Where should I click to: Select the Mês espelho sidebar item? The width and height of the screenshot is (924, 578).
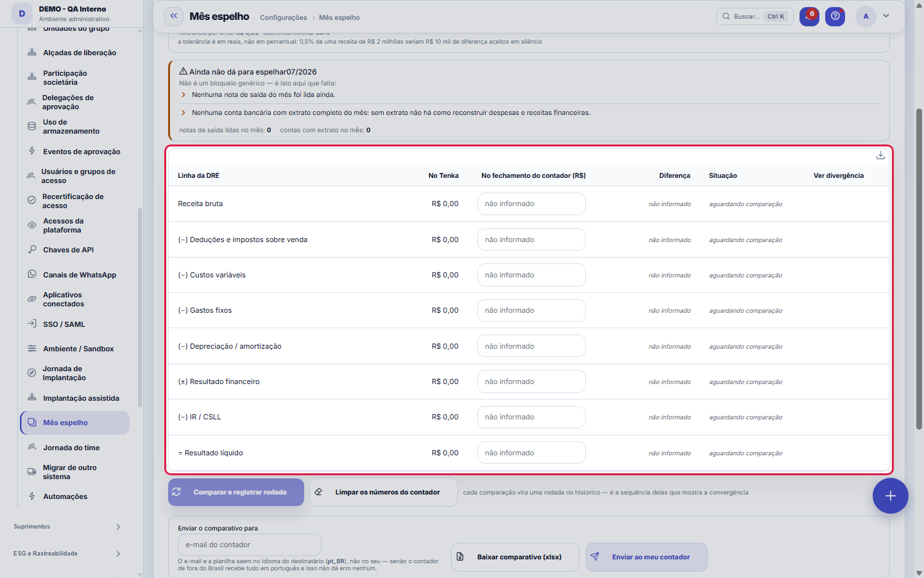click(75, 423)
